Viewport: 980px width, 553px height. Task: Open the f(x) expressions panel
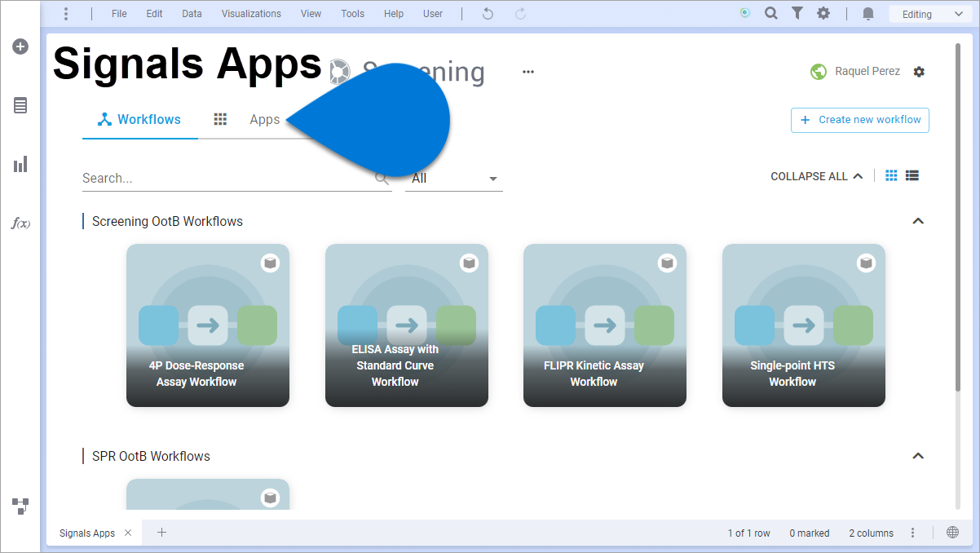click(20, 223)
